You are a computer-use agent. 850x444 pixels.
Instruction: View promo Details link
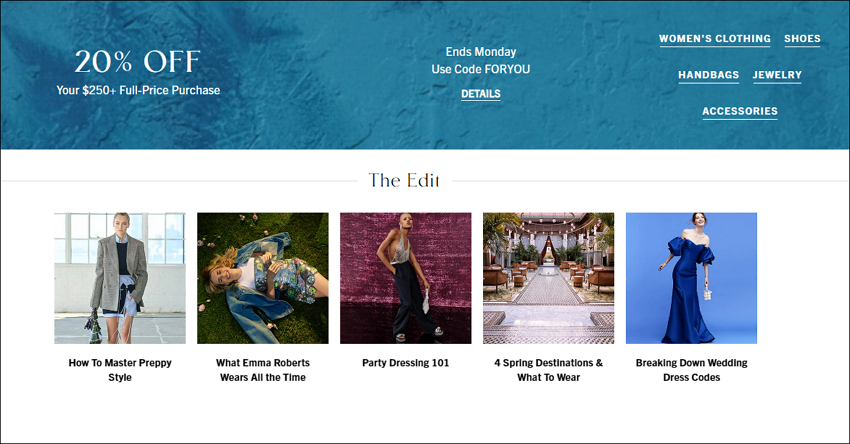(481, 94)
